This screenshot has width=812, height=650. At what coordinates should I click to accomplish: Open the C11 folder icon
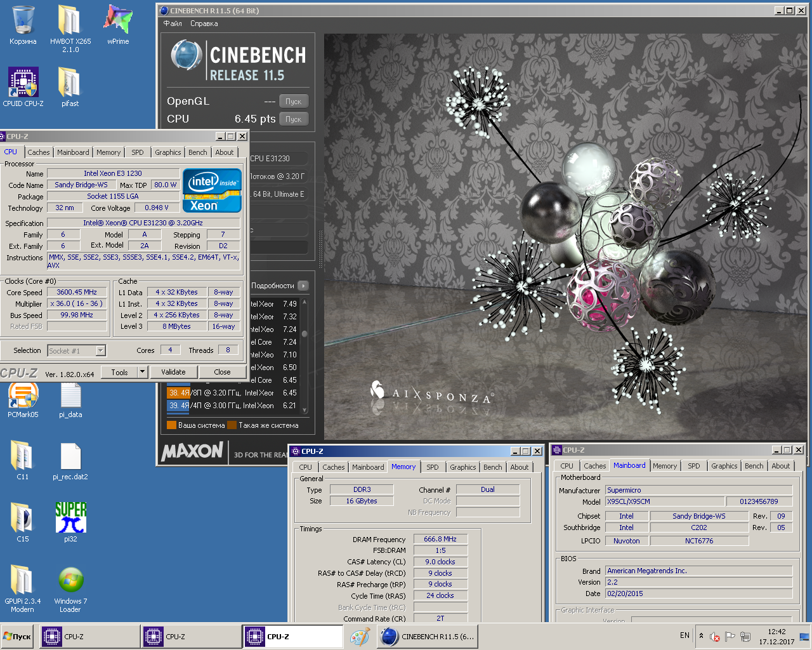[x=23, y=461]
